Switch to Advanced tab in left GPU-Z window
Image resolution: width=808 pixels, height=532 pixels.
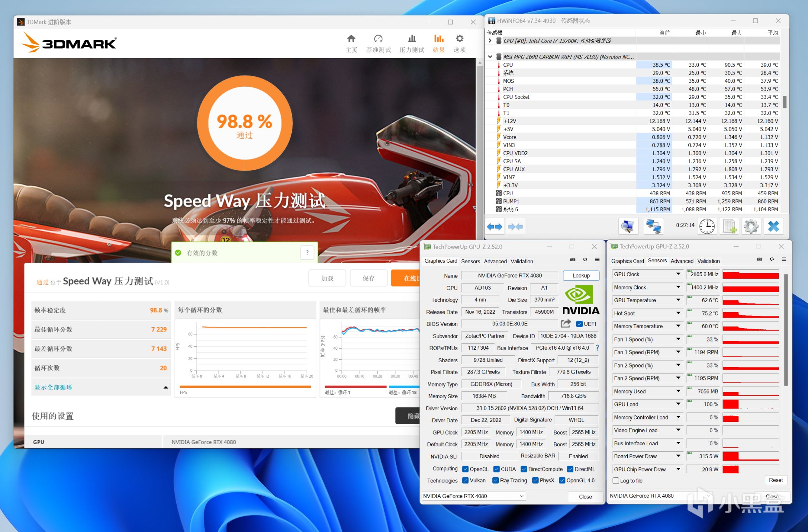click(495, 261)
